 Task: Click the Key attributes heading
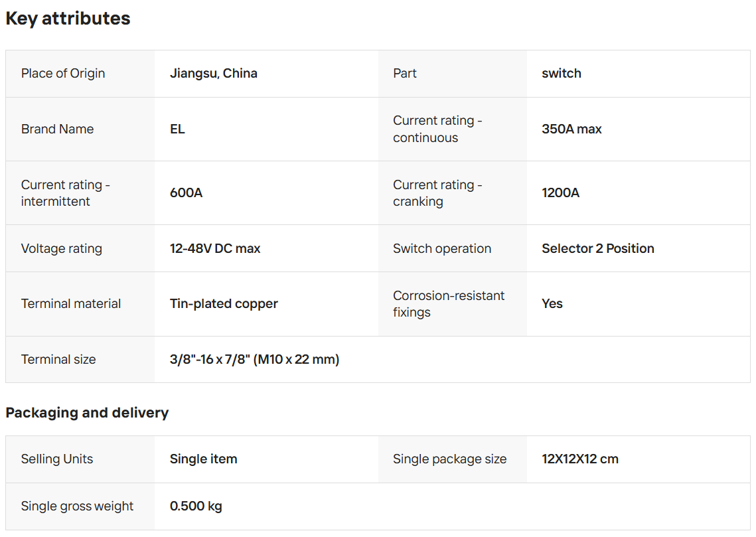[68, 19]
